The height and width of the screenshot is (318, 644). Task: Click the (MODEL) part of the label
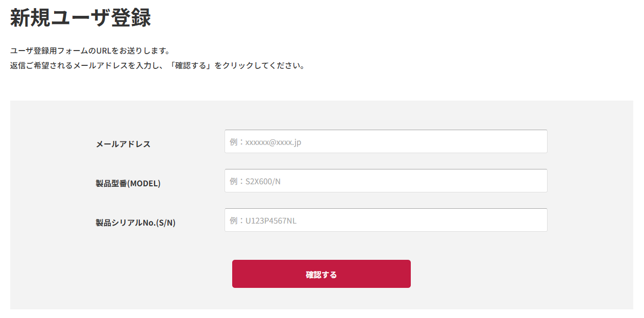pyautogui.click(x=144, y=183)
